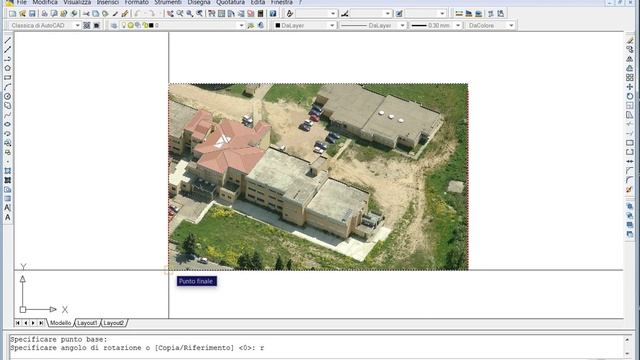
Task: Switch to the Layout2 tab
Action: click(113, 323)
